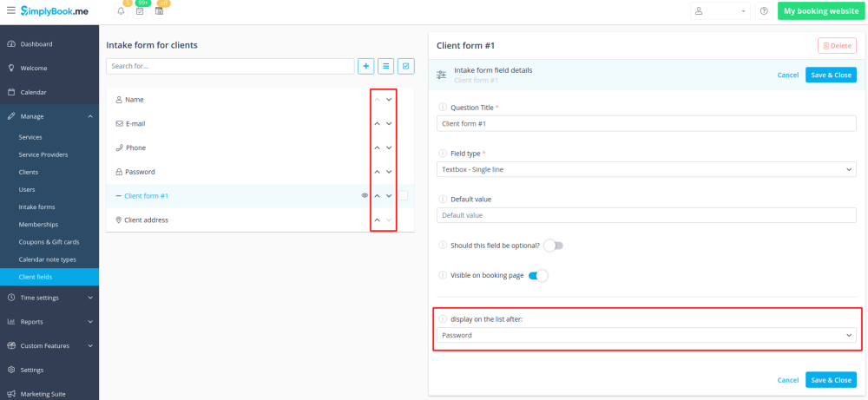Screen dimensions: 868x400
Task: Open Intake forms in the sidebar
Action: (x=36, y=207)
